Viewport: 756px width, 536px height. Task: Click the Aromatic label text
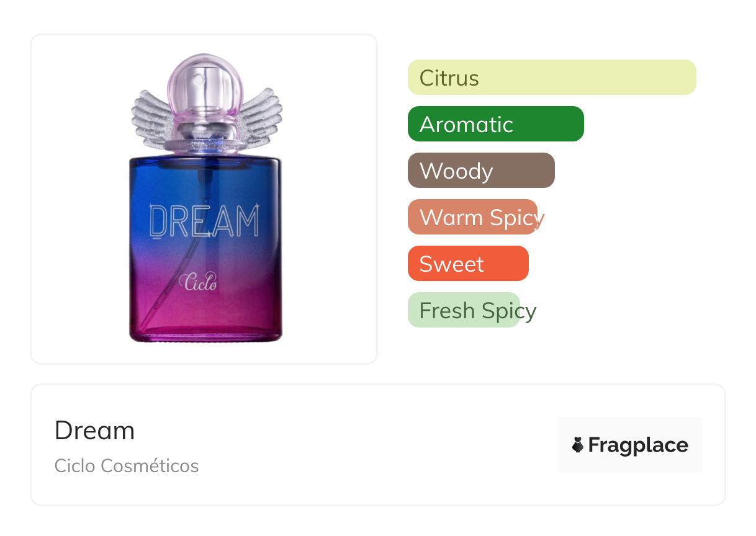(x=466, y=125)
